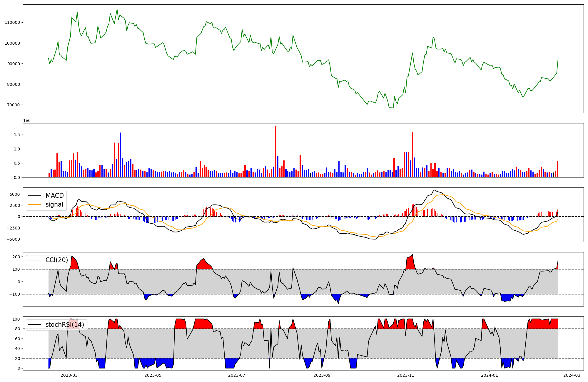Click the 2023-09 date axis label
The height and width of the screenshot is (382, 588).
click(322, 375)
